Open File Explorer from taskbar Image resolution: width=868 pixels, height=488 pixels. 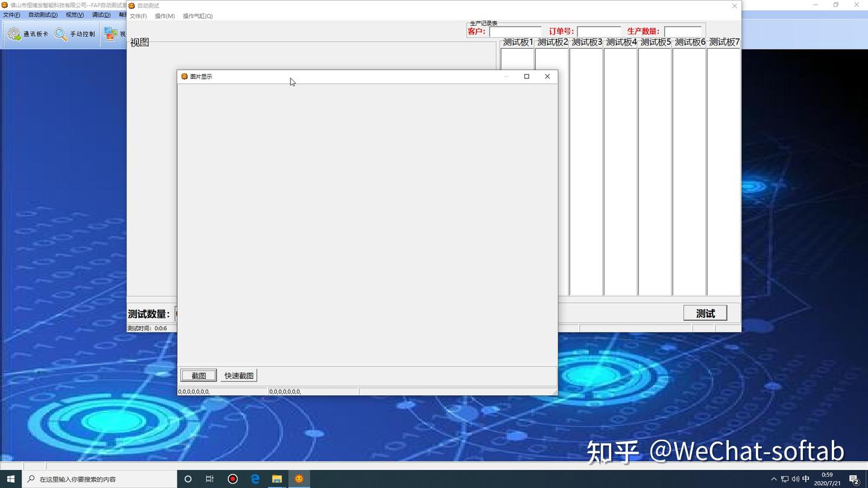click(x=277, y=479)
